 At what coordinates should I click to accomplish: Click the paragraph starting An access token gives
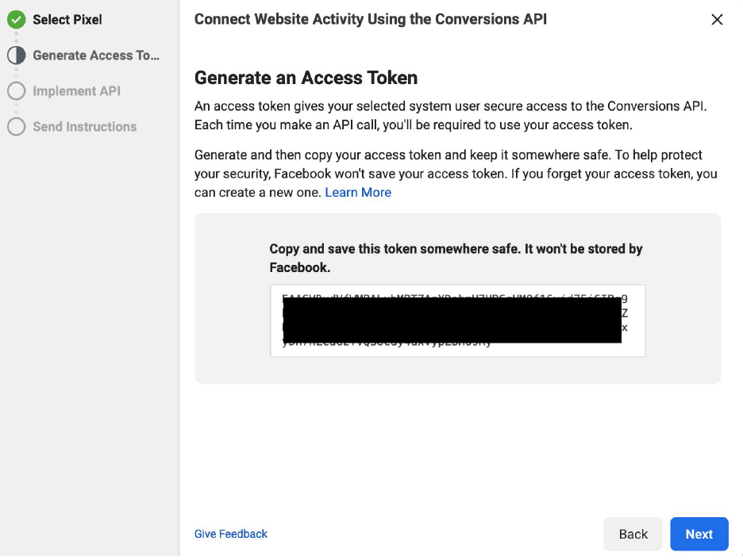[449, 115]
